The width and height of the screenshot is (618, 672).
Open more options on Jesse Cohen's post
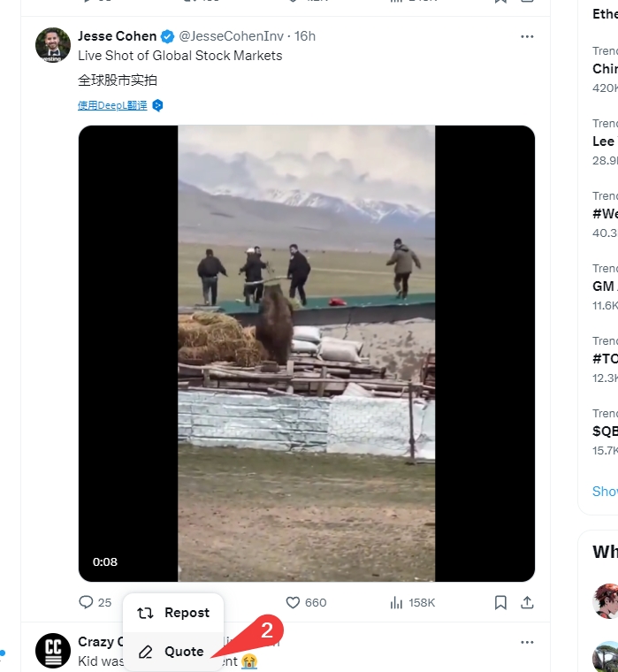point(527,36)
